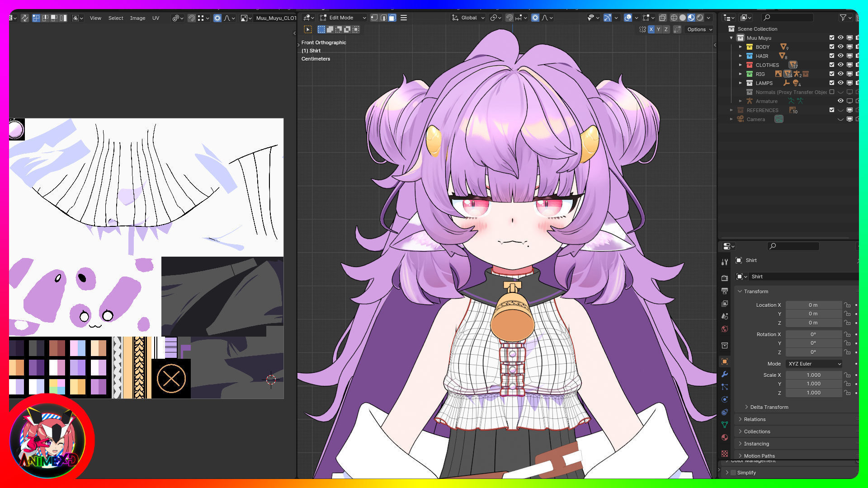Screen dimensions: 868x488
Task: Switch to material preview shading
Action: click(x=691, y=18)
